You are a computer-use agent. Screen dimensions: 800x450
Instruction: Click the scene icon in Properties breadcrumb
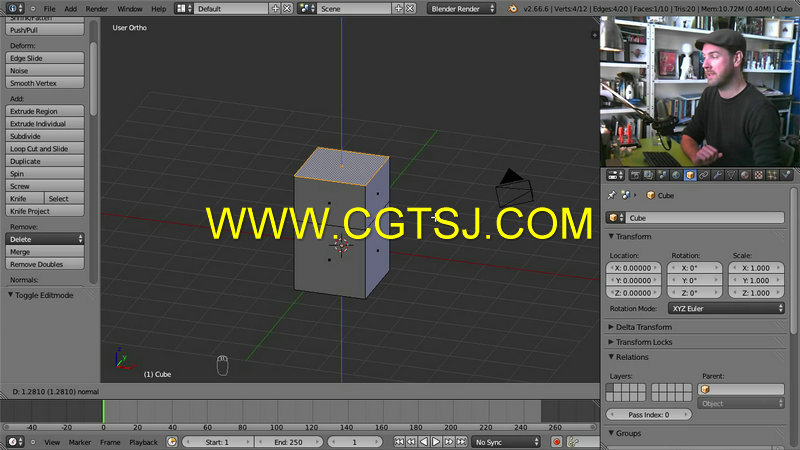point(626,195)
